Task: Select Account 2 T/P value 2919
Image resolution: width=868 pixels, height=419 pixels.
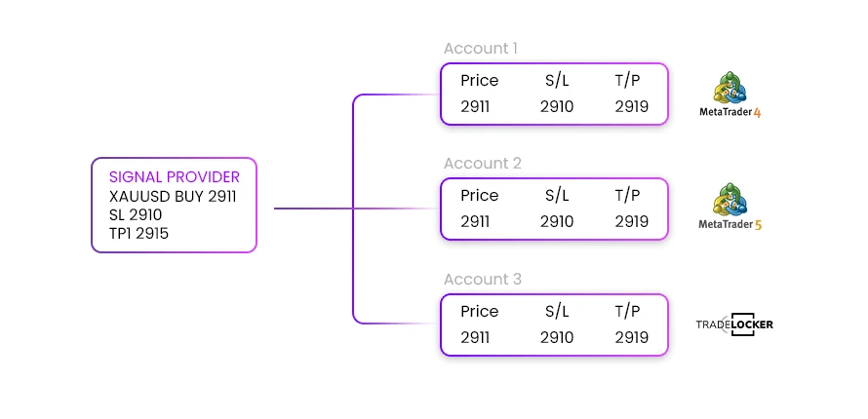Action: [x=631, y=221]
